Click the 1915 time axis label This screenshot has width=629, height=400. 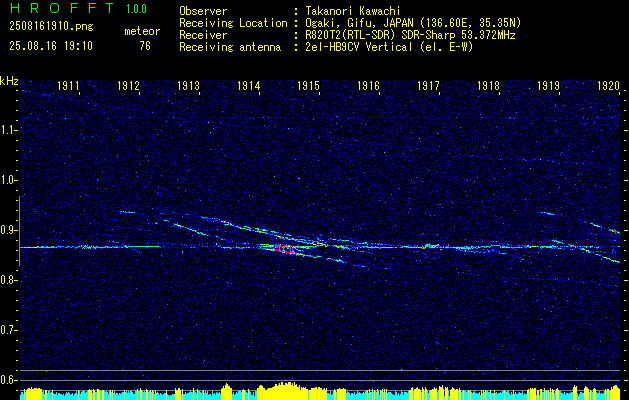(308, 85)
